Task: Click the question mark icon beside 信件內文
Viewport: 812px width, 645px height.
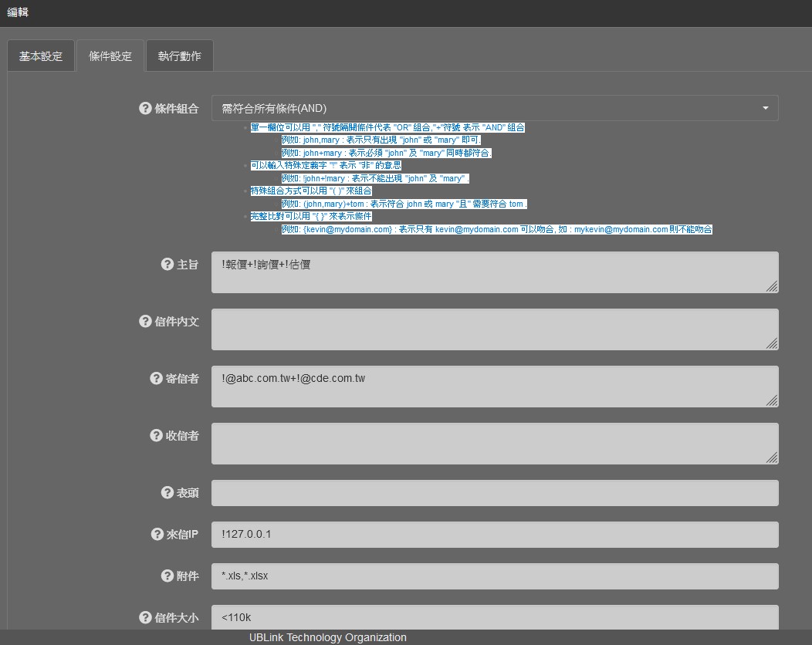Action: click(145, 322)
